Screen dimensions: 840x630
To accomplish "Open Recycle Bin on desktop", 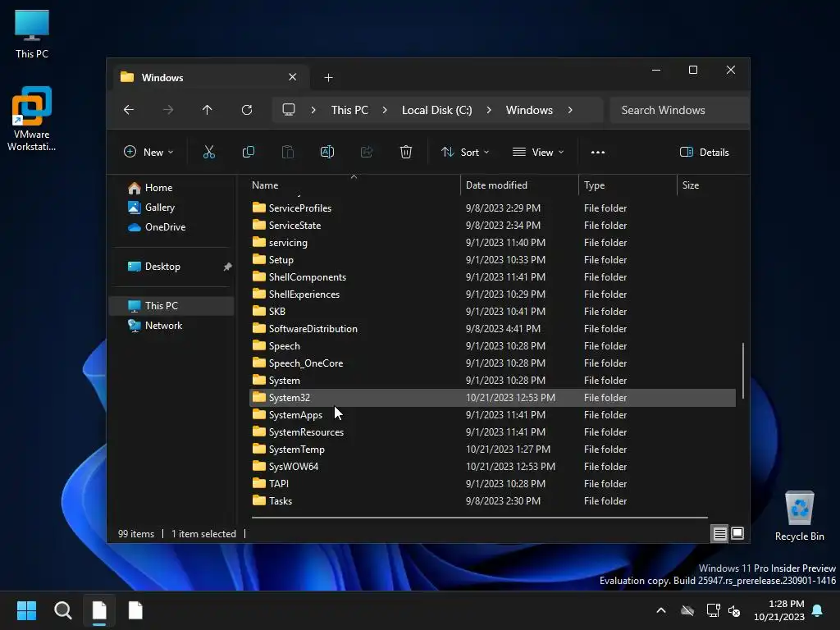I will point(799,516).
